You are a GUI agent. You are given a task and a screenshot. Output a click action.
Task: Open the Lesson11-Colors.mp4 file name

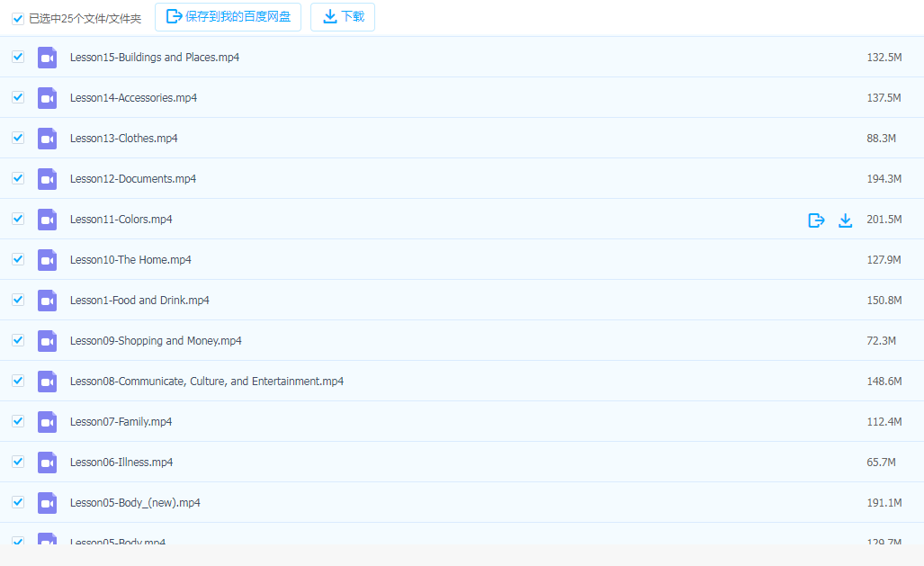click(121, 220)
